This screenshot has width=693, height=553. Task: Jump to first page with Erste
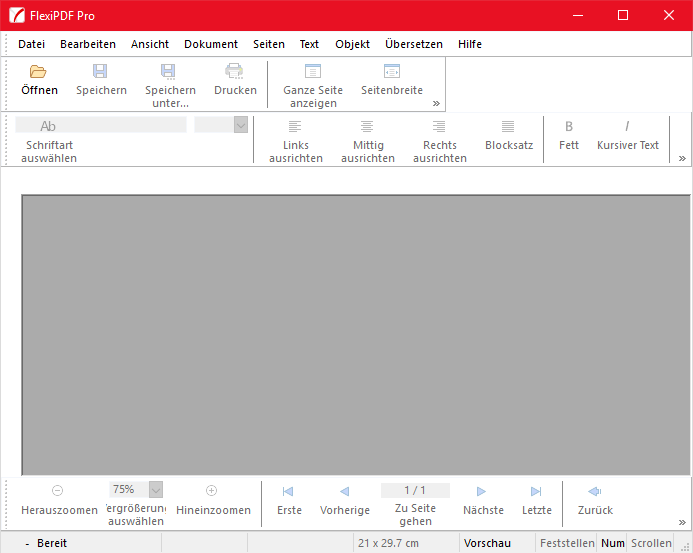(289, 492)
